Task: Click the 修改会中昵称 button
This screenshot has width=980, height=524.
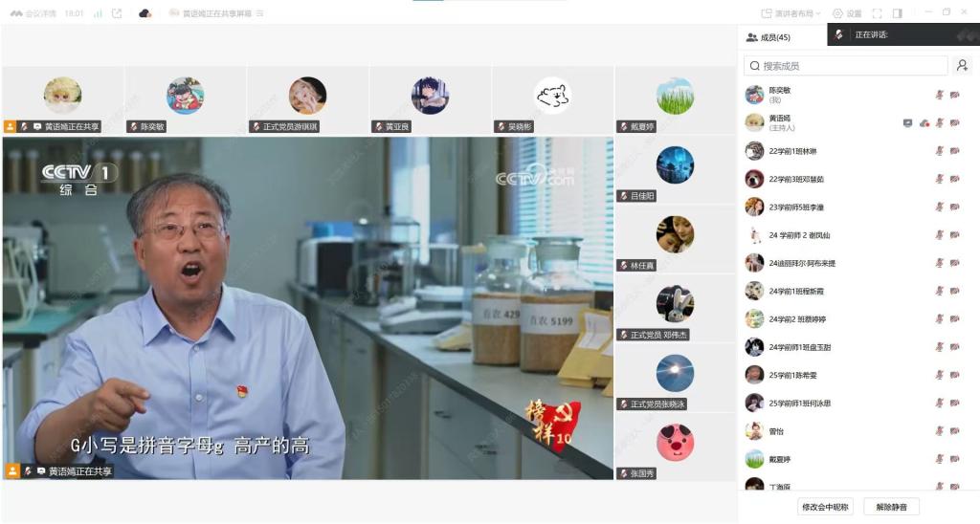Action: (825, 506)
